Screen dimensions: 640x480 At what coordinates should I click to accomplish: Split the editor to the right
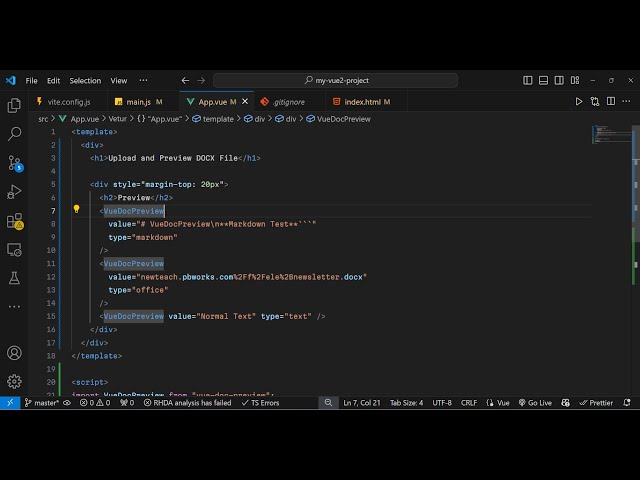(611, 101)
